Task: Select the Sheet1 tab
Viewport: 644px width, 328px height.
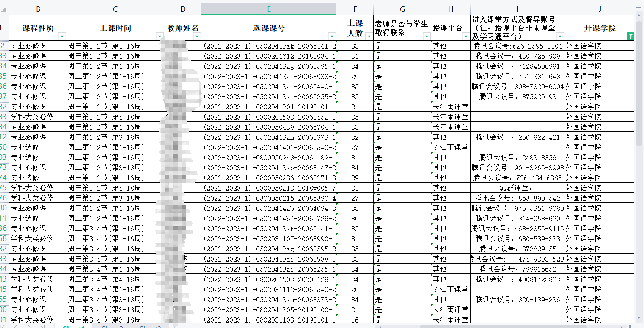Action: pos(74,327)
